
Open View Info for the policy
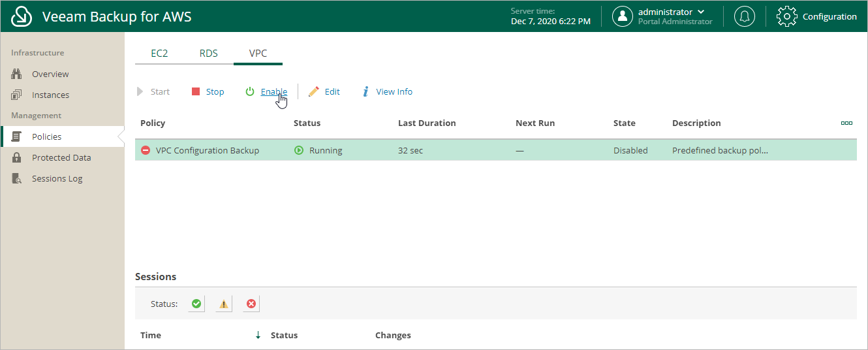(x=388, y=91)
